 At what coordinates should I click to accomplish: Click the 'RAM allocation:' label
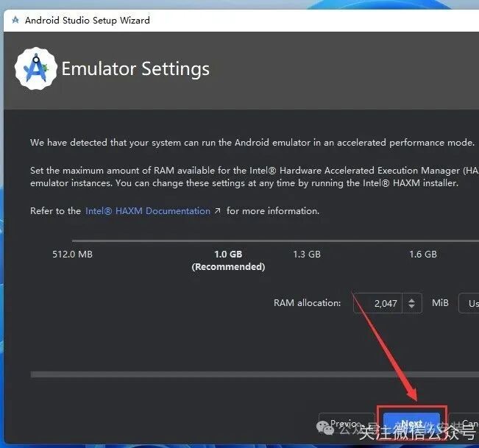[307, 302]
